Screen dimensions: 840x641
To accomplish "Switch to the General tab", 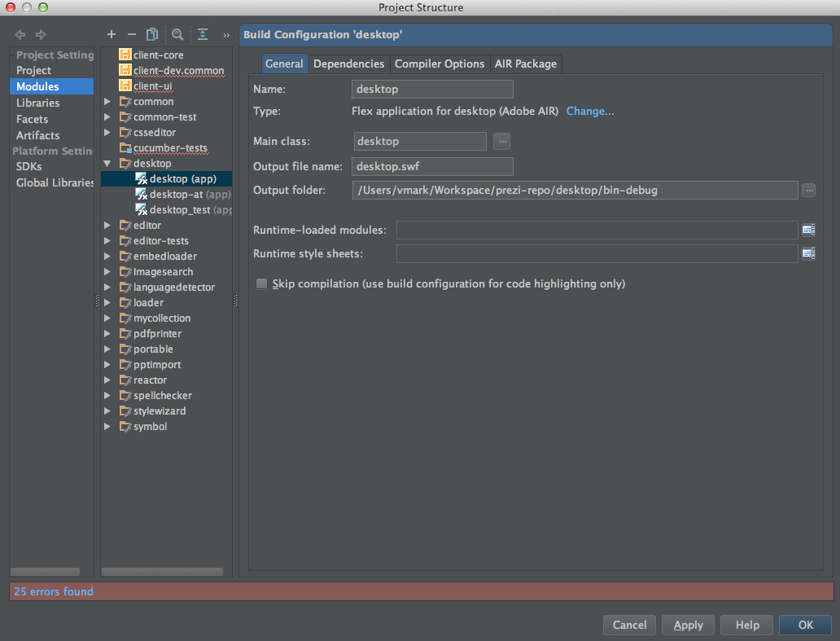I will coord(284,64).
